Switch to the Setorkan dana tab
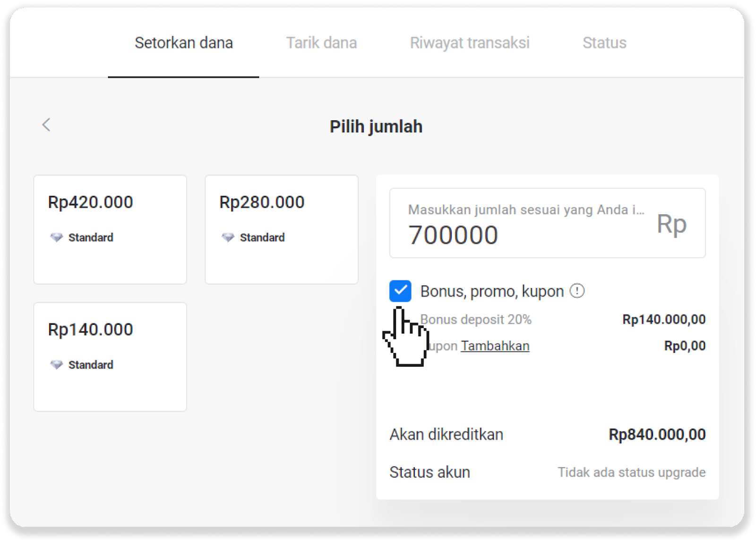The height and width of the screenshot is (542, 756). coord(183,43)
